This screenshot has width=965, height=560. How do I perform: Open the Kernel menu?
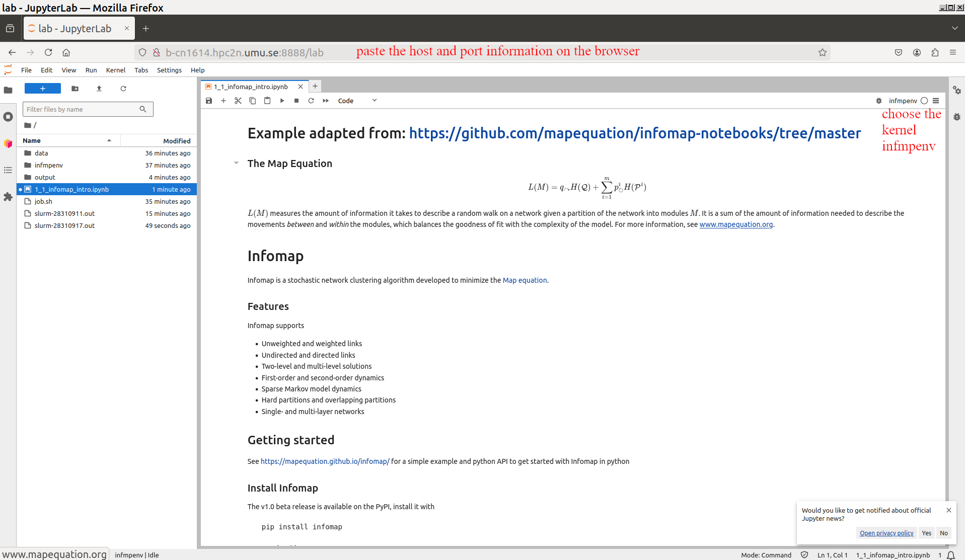pyautogui.click(x=116, y=70)
